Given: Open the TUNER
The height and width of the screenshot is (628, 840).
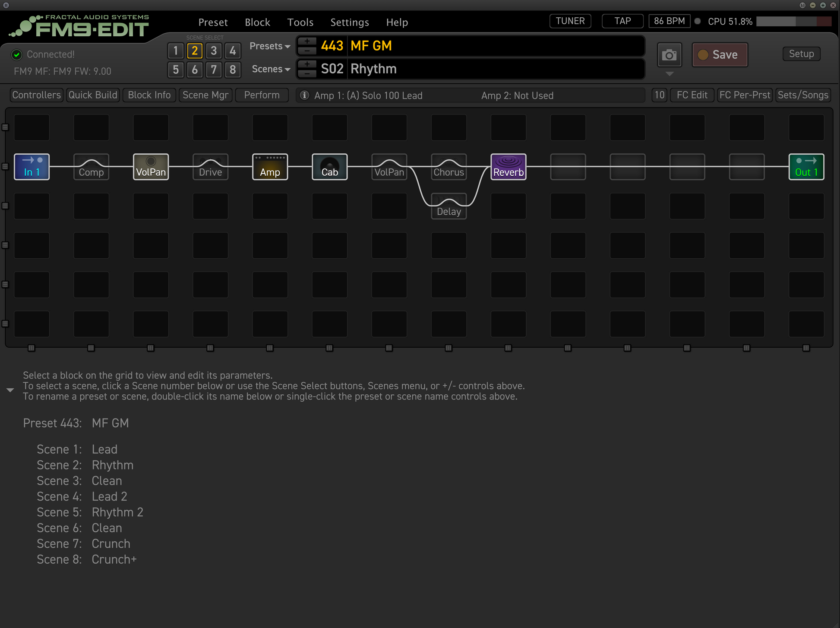Looking at the screenshot, I should pyautogui.click(x=570, y=21).
